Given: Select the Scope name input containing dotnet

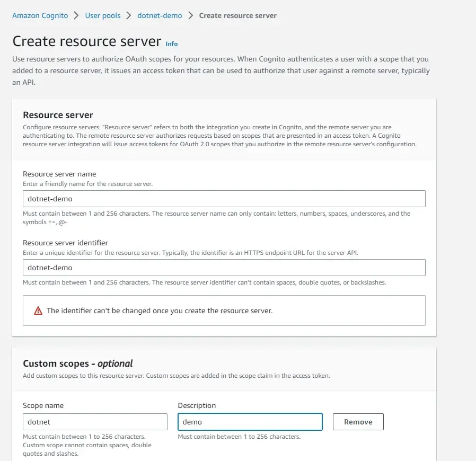Looking at the screenshot, I should coord(94,422).
